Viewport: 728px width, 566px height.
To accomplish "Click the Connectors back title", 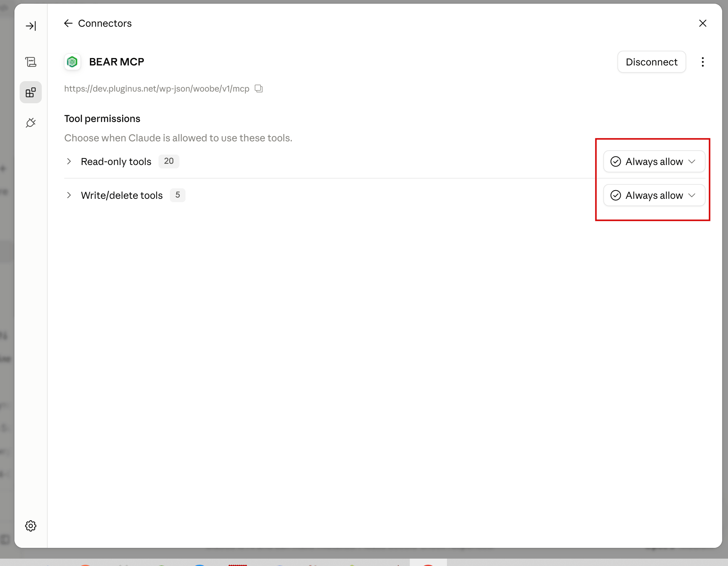I will (x=105, y=23).
